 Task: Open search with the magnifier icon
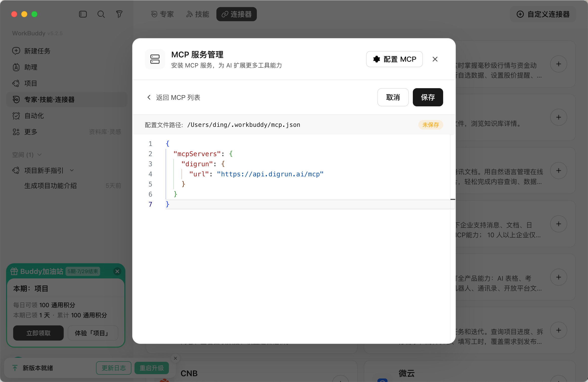[101, 14]
